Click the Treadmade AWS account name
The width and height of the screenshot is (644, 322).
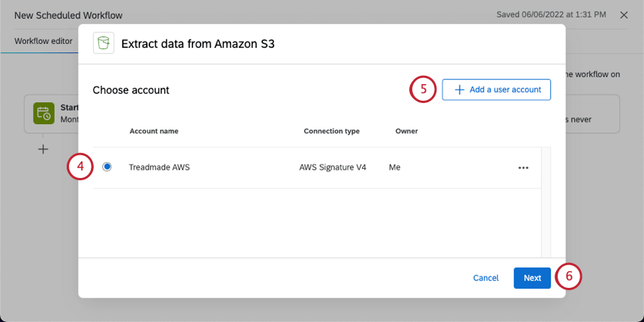(159, 167)
